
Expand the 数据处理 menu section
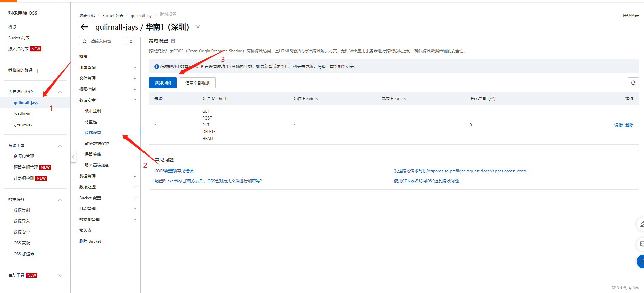(135, 187)
